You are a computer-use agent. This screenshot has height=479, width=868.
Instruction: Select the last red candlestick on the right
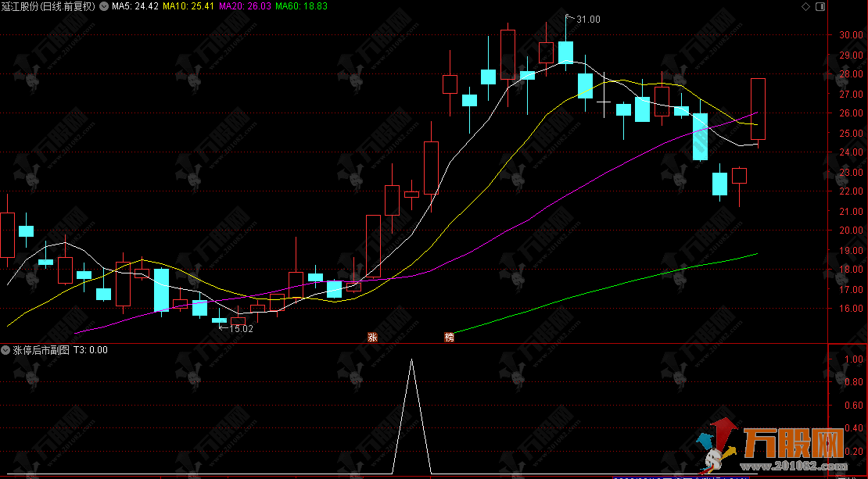(x=758, y=109)
